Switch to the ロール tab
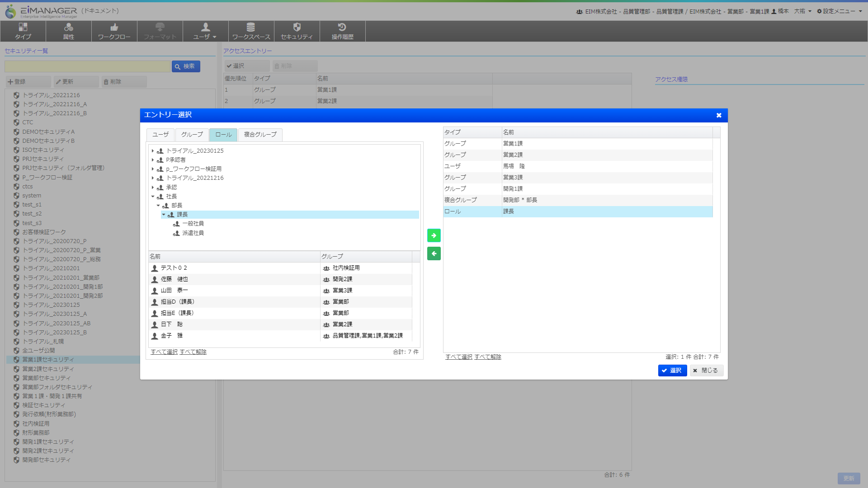This screenshot has width=868, height=488. (x=223, y=135)
